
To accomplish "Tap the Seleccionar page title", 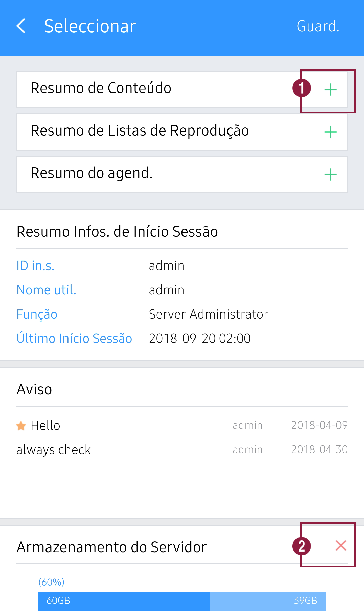I will [90, 26].
